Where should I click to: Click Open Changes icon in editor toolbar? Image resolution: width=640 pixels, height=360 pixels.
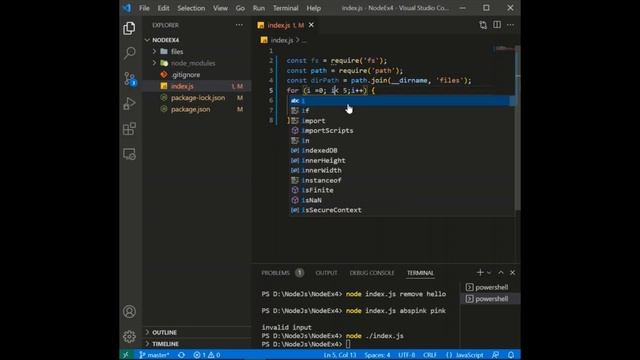[483, 25]
